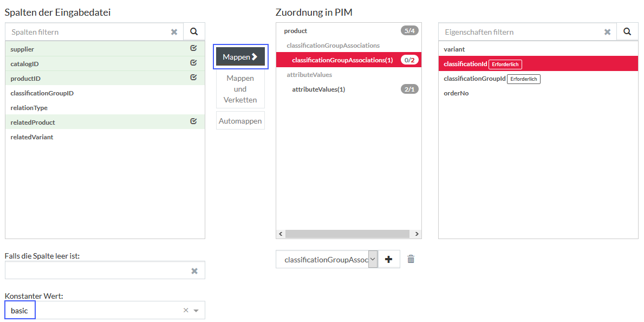
Task: Click the search icon for Eigenschaften filtern
Action: (627, 31)
